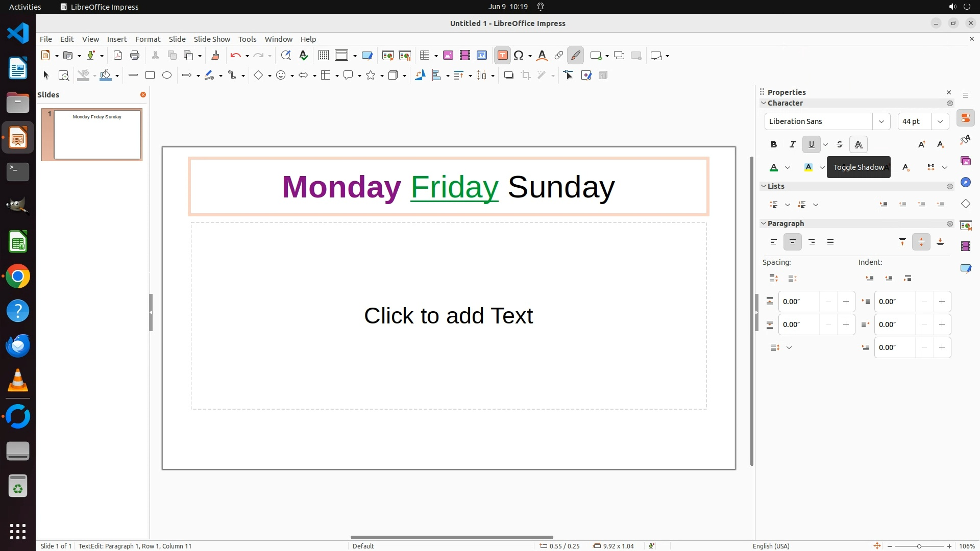Screen dimensions: 980x551
Task: Click the Increase Font Size button
Action: coord(922,144)
